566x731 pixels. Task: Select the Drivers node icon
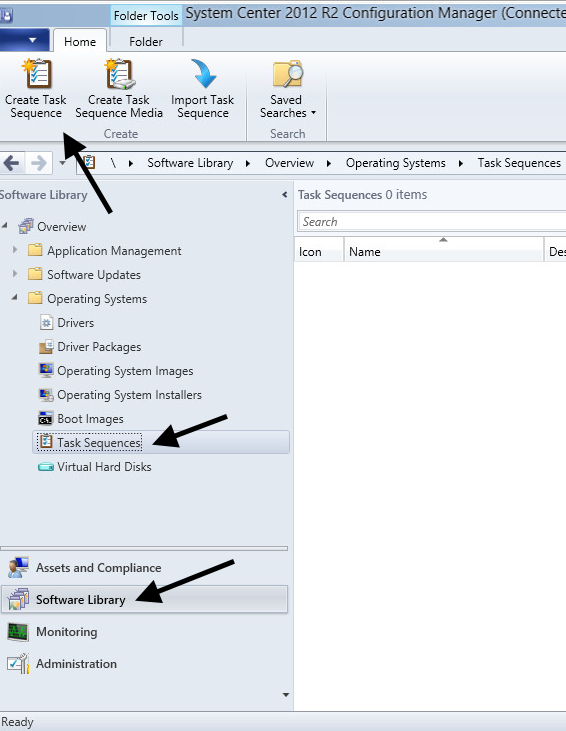click(x=46, y=323)
